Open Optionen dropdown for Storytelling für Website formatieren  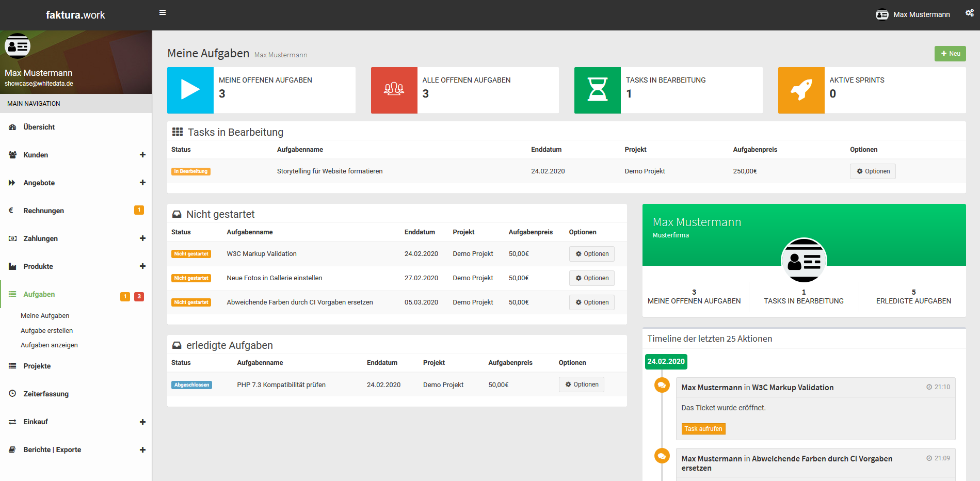click(873, 171)
